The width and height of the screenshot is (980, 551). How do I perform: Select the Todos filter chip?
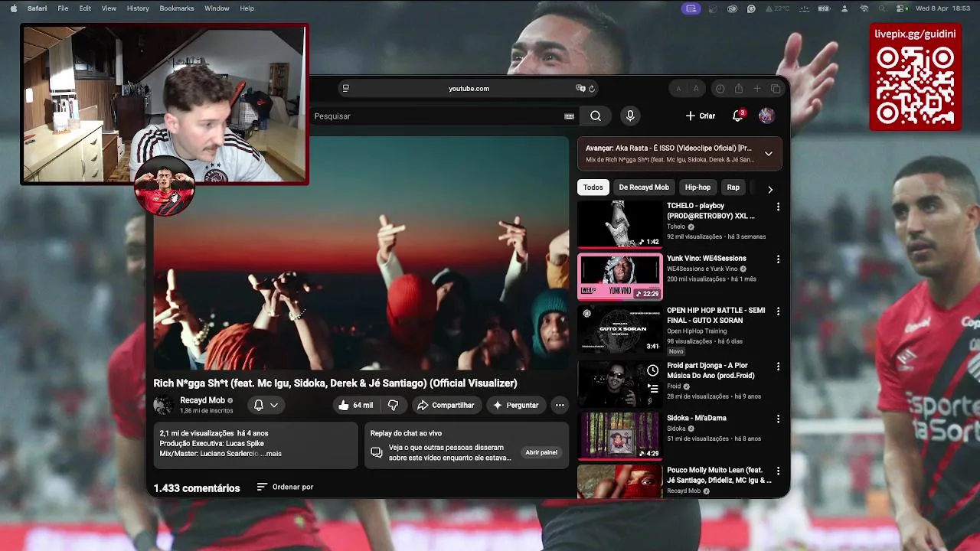pos(593,187)
